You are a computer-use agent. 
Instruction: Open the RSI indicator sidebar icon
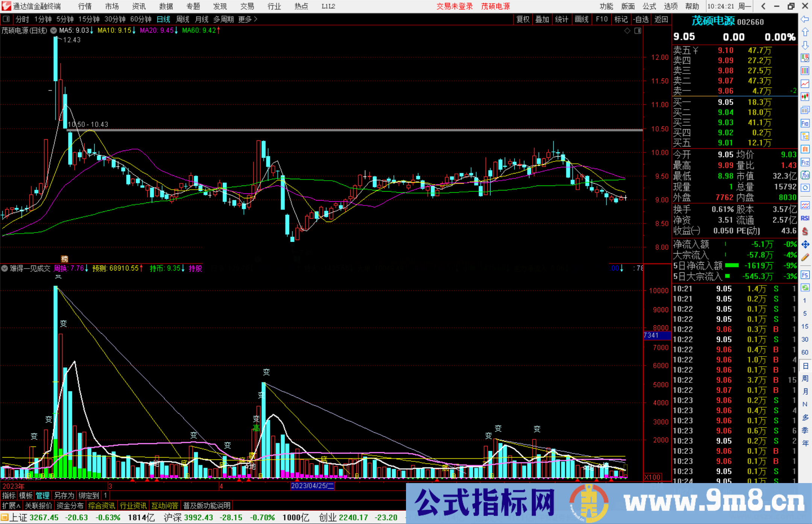[x=805, y=218]
